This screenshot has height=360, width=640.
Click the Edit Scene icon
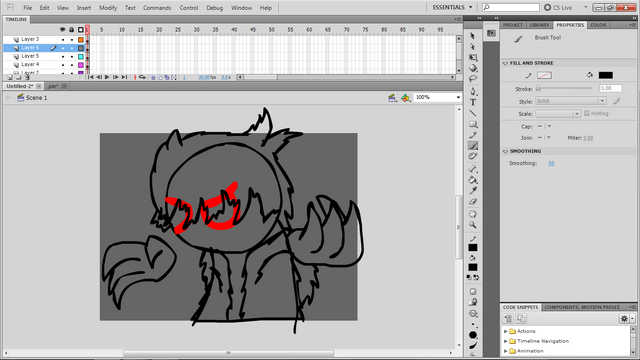pyautogui.click(x=392, y=98)
